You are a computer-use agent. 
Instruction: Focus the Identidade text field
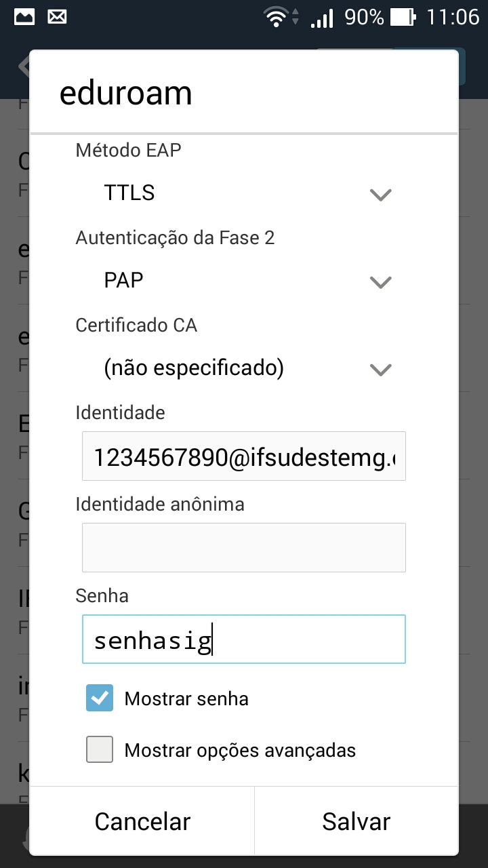[244, 456]
